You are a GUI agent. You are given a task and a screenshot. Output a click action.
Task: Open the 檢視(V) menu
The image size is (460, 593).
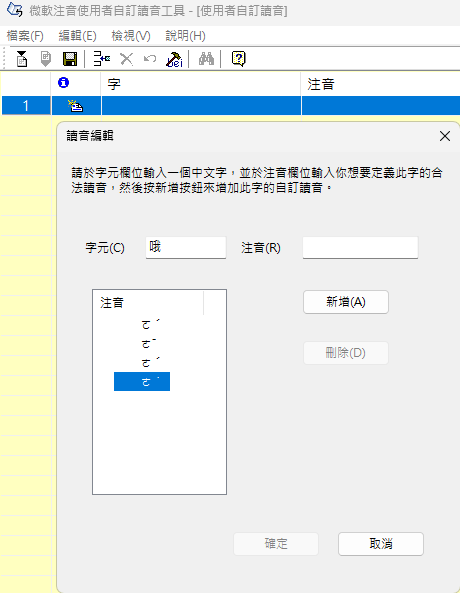coord(131,36)
